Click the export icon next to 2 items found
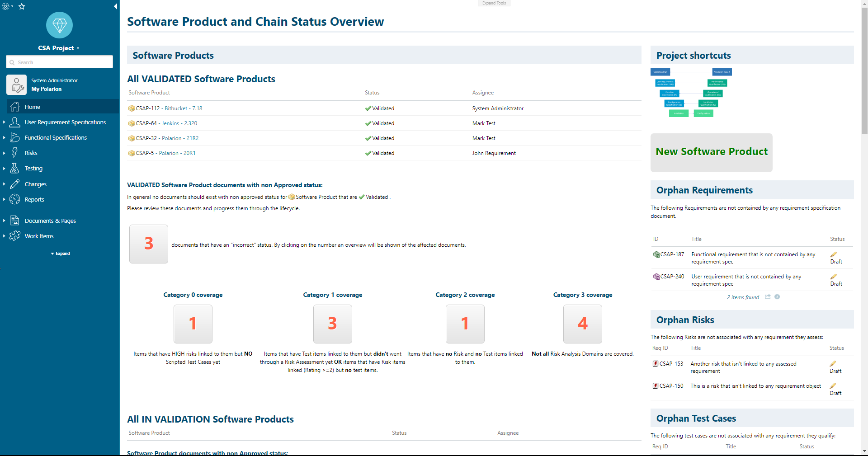 (768, 297)
